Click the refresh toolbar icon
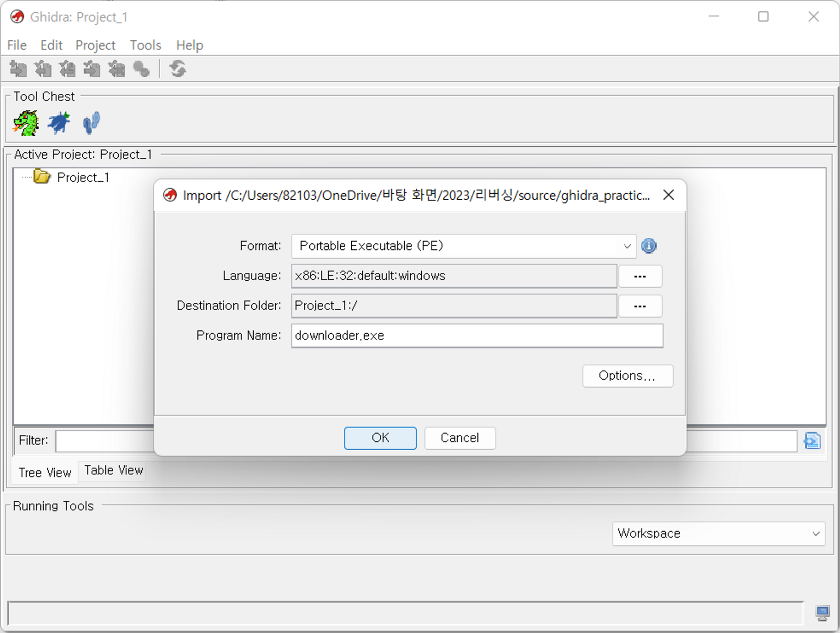Screen dimensions: 840x633 pyautogui.click(x=178, y=69)
